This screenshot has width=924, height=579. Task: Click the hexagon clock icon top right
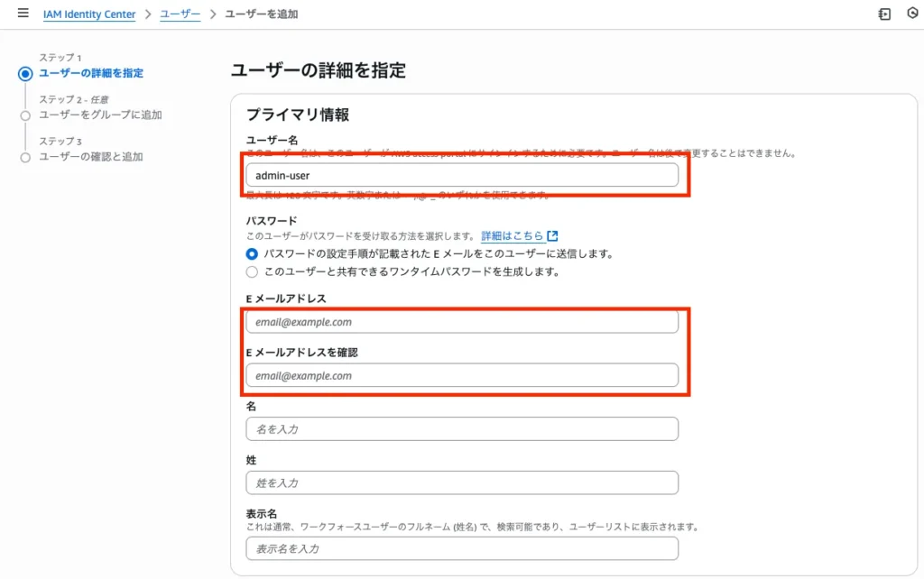pos(912,14)
